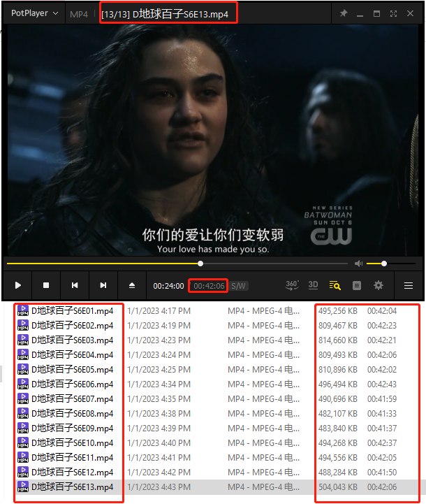
Task: Toggle the S/W decoder button
Action: [x=238, y=286]
